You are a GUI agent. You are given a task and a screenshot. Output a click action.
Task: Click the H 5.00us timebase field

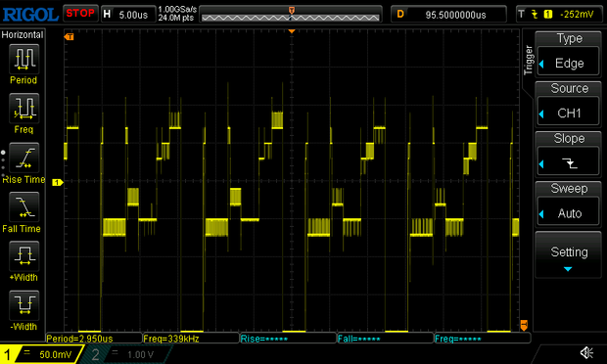coord(128,15)
